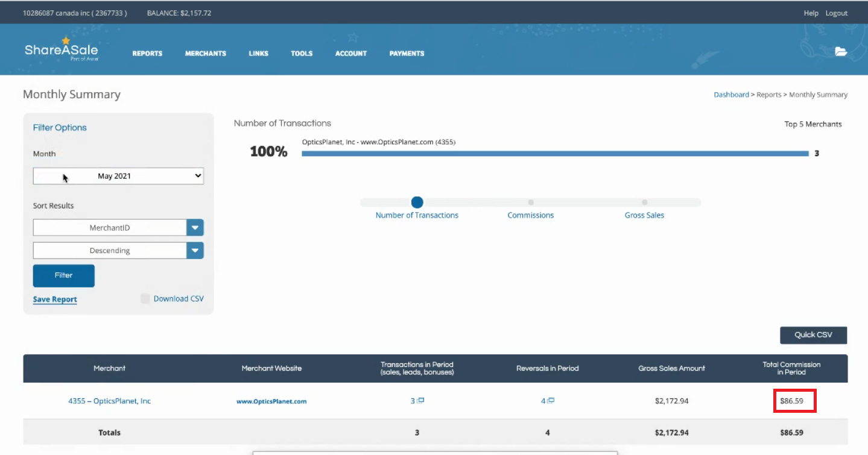
Task: Click the Quick CSV button
Action: (x=813, y=335)
